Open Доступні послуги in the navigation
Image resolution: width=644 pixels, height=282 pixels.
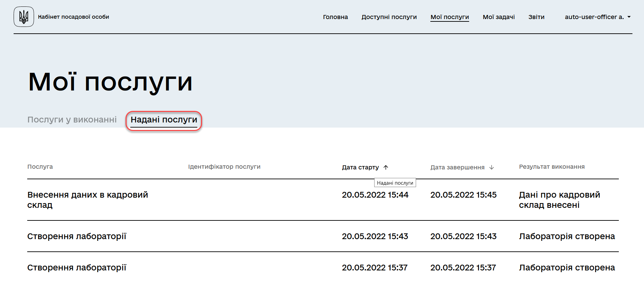389,17
